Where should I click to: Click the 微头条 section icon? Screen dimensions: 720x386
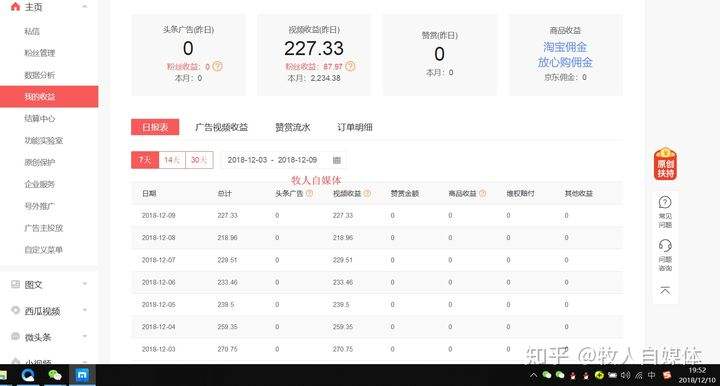[16, 336]
